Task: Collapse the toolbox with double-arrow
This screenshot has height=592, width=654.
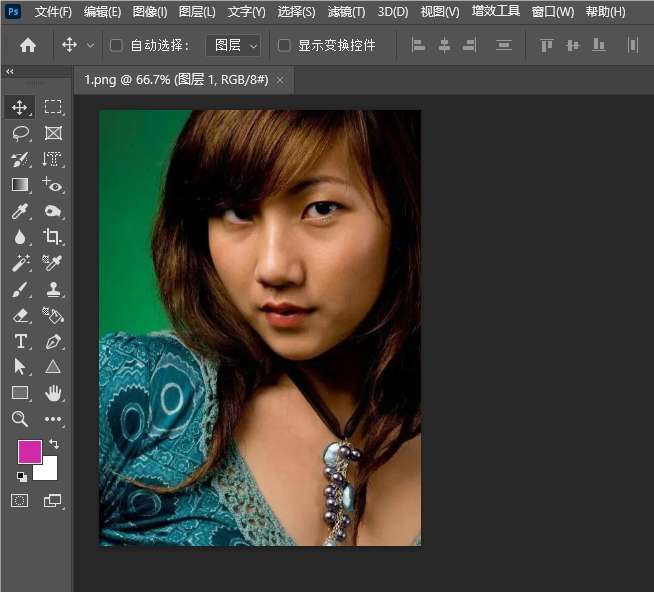Action: point(10,71)
